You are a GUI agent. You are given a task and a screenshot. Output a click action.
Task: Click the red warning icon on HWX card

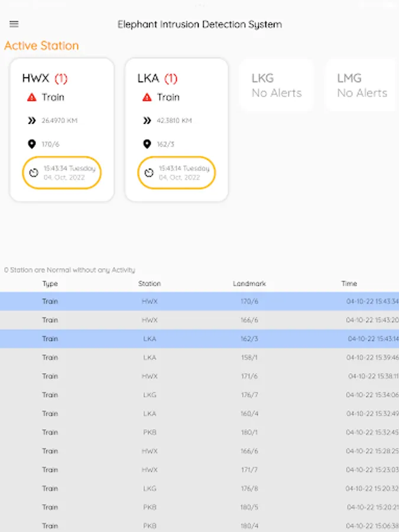coord(32,98)
